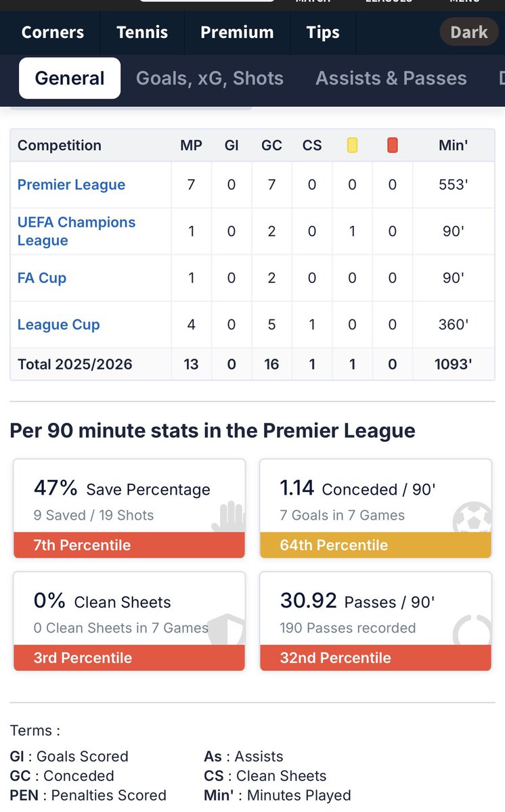This screenshot has width=505, height=812.
Task: Click the glove icon in Save Percentage card
Action: 232,516
